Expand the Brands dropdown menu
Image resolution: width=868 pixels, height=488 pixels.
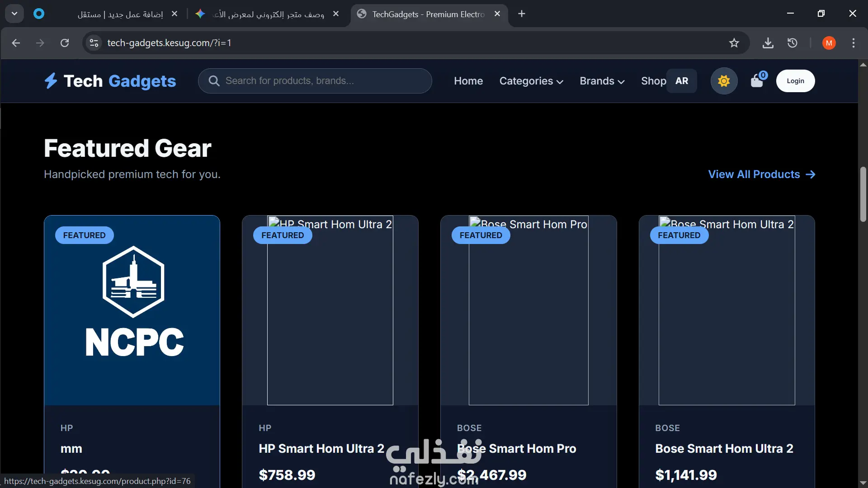[x=602, y=81]
